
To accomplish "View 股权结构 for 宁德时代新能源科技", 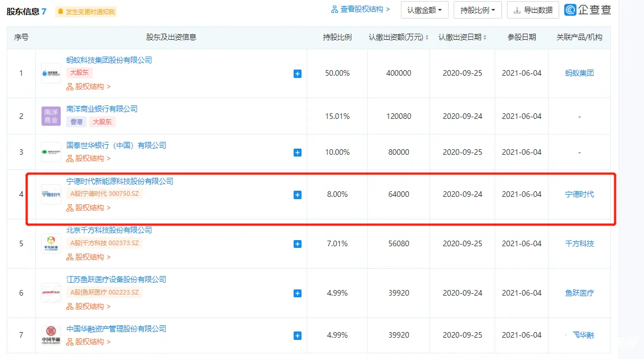I will 88,208.
